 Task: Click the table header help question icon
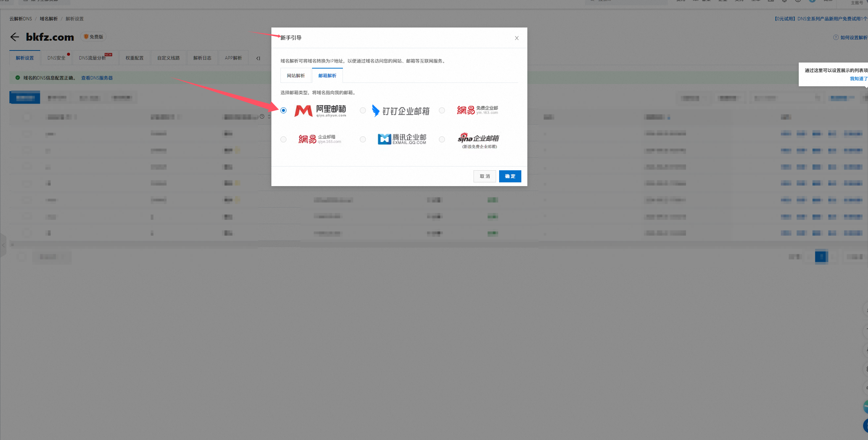262,117
